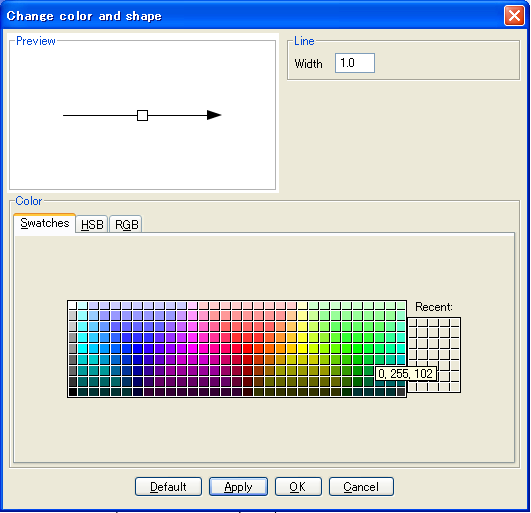
Task: Click the first empty Recent color cell
Action: point(412,323)
